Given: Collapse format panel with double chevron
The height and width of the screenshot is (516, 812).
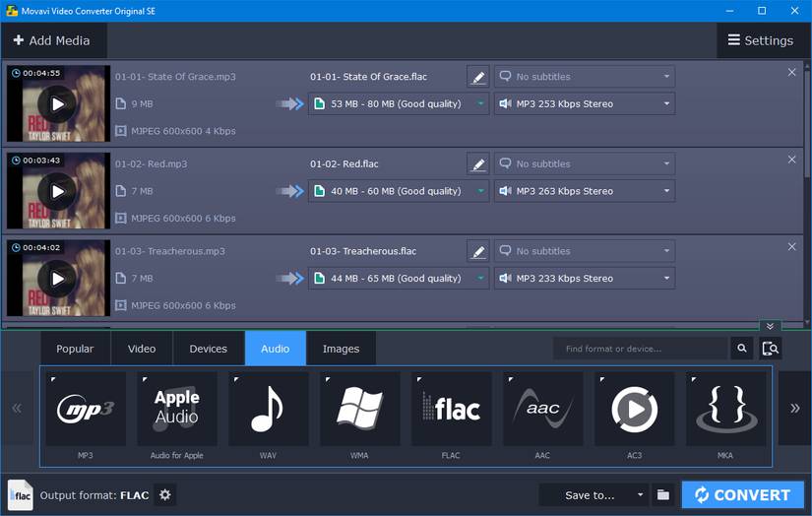Looking at the screenshot, I should 770,326.
